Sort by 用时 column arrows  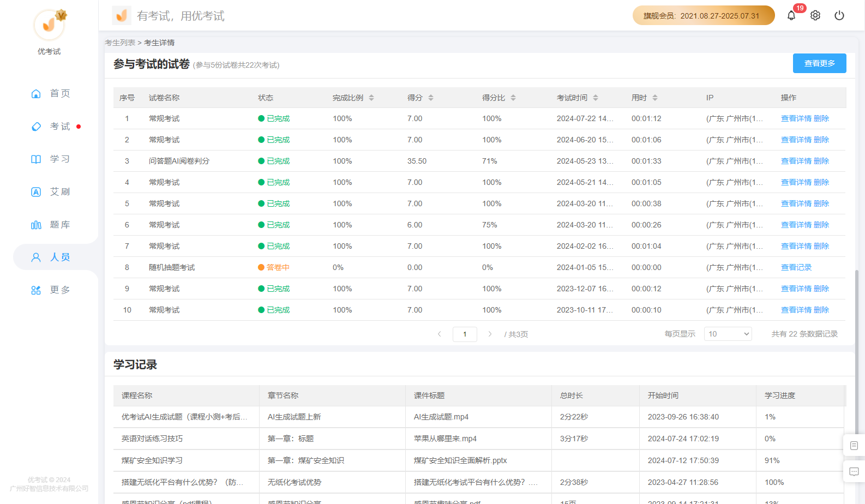655,98
